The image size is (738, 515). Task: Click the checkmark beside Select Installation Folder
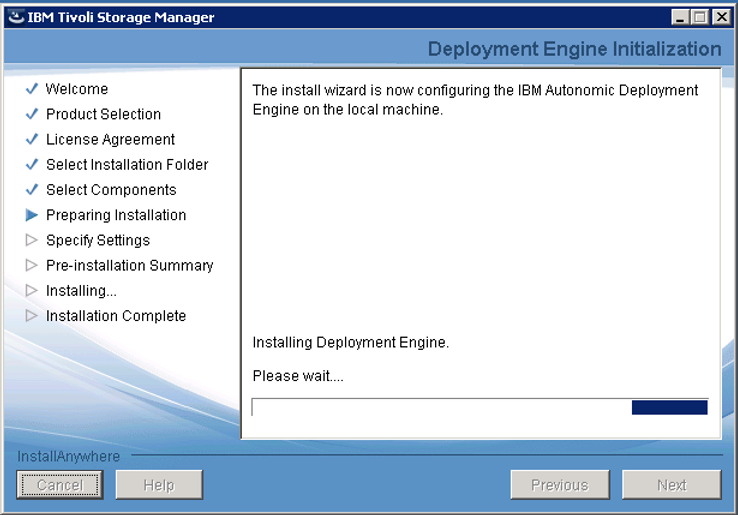[x=32, y=164]
